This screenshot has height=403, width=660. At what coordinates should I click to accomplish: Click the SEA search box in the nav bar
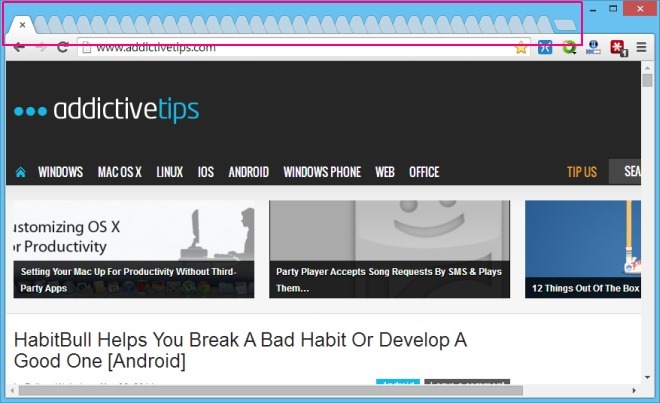coord(625,171)
